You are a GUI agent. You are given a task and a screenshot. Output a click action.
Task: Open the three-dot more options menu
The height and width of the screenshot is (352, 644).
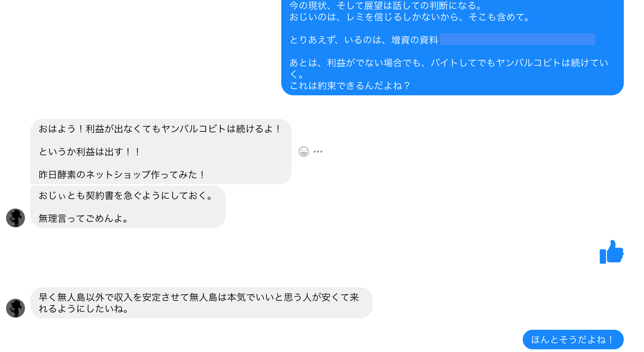[318, 152]
